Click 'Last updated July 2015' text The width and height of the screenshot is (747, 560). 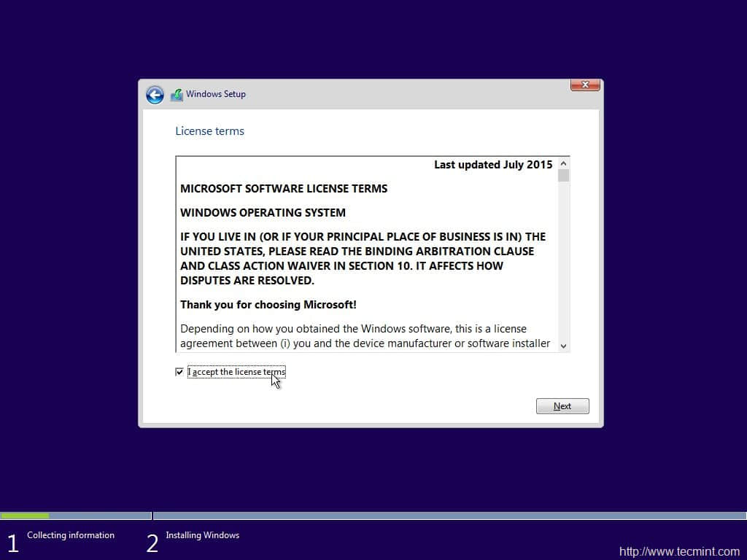(x=493, y=165)
